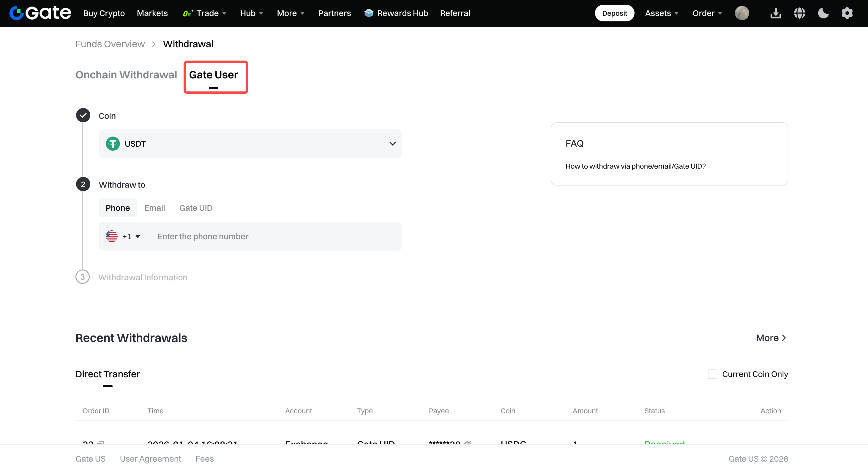Expand the Assets menu
Image resolution: width=868 pixels, height=472 pixels.
point(662,13)
